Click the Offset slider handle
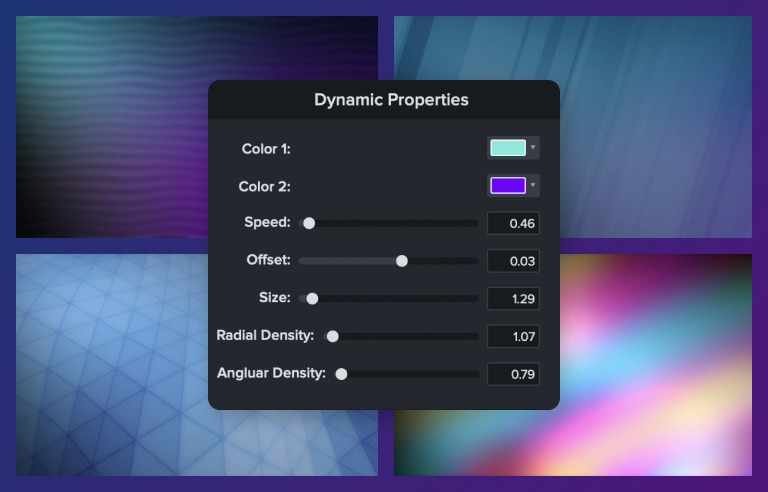768x492 pixels. pyautogui.click(x=402, y=261)
